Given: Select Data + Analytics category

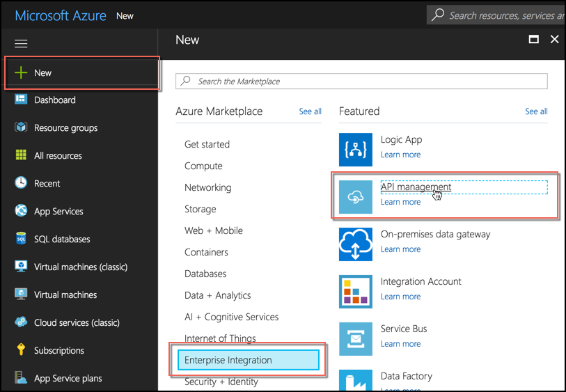Looking at the screenshot, I should 218,295.
